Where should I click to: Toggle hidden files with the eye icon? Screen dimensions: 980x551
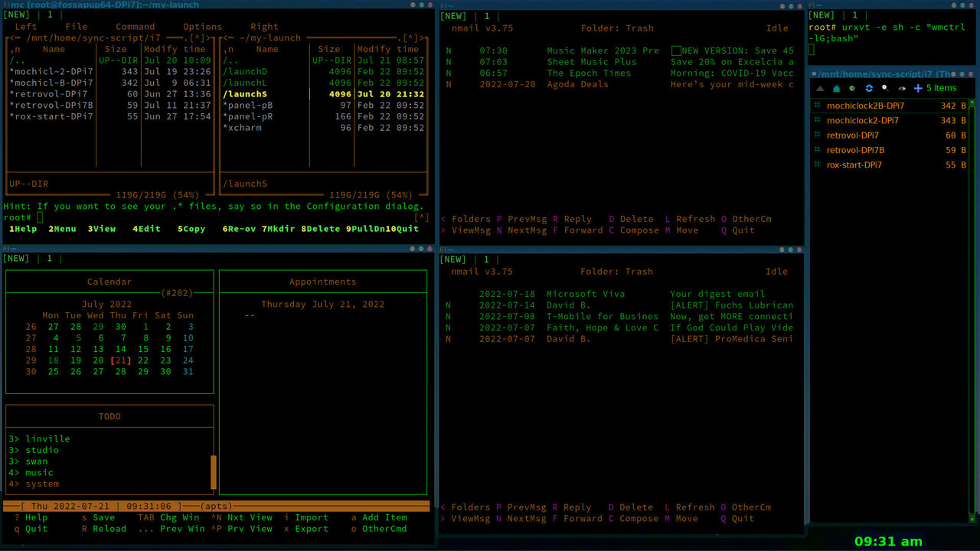[902, 88]
